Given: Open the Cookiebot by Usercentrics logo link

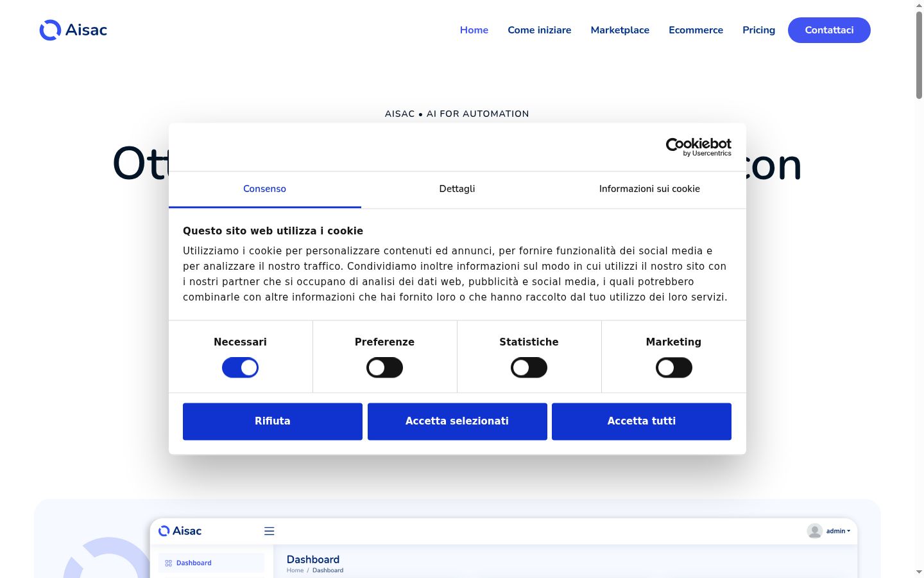Looking at the screenshot, I should click(x=699, y=147).
